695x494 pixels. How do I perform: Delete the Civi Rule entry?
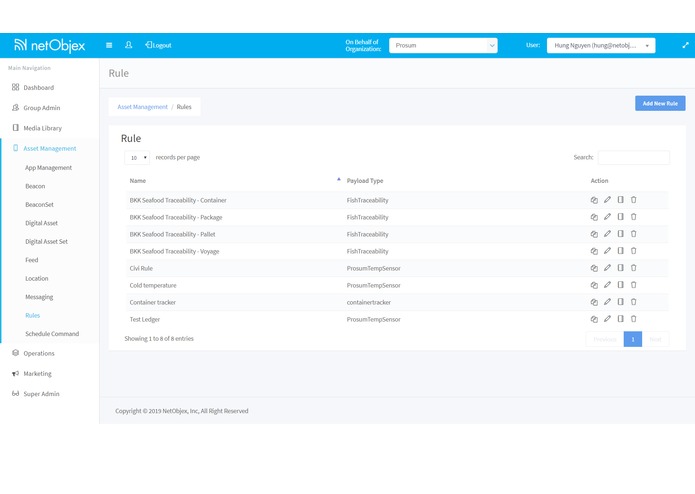pyautogui.click(x=633, y=268)
